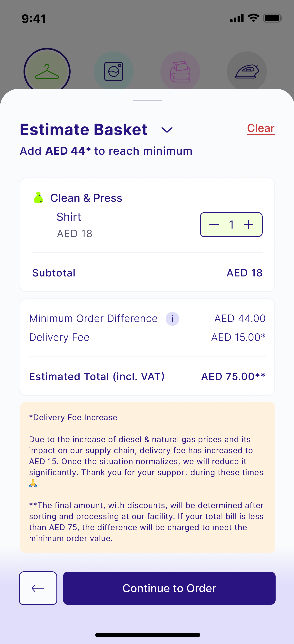Viewport: 294px width, 644px height.
Task: Collapse the Estimate Basket chevron
Action: point(167,130)
